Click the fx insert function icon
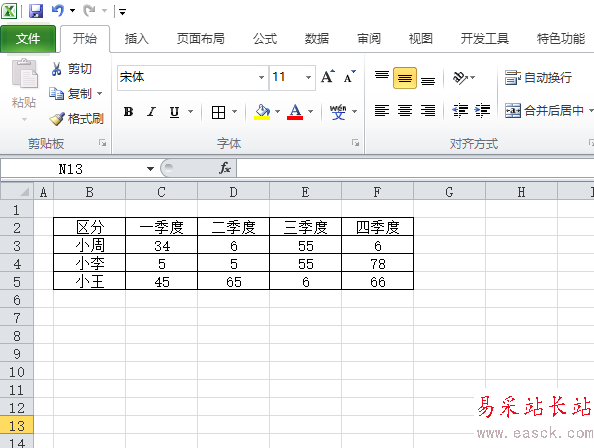Image resolution: width=594 pixels, height=448 pixels. (x=225, y=168)
